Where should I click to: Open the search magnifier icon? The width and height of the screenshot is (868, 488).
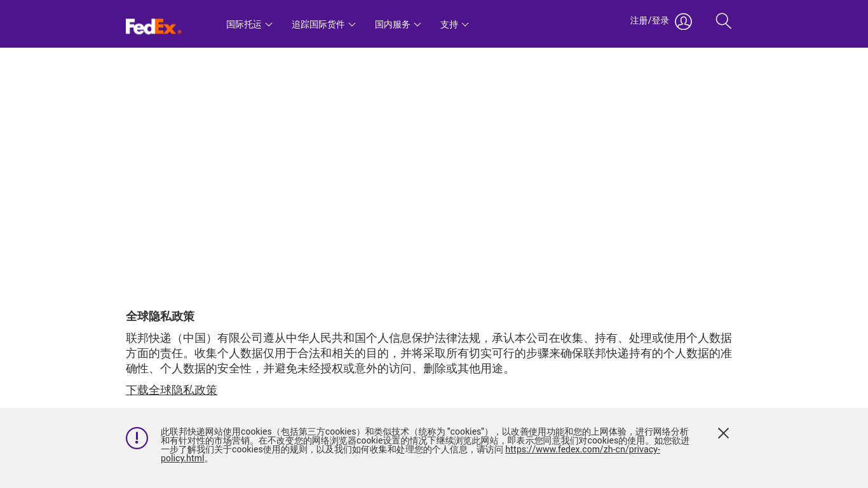(x=723, y=21)
